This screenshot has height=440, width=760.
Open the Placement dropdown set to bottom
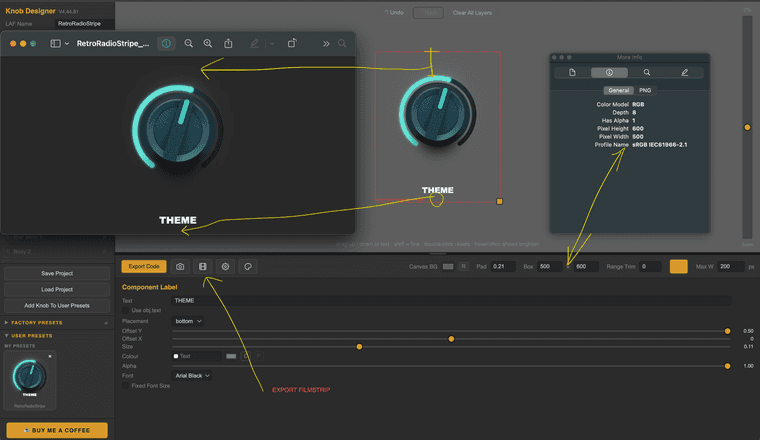(188, 321)
